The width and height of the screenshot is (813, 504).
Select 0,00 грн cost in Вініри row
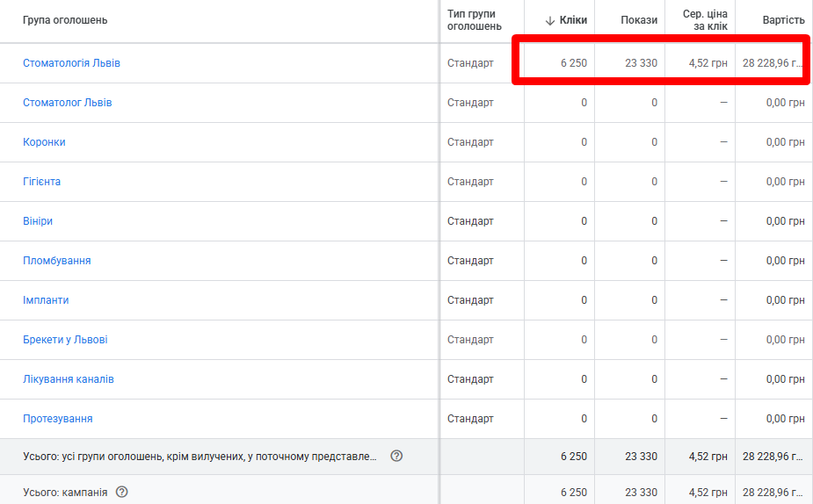click(786, 221)
